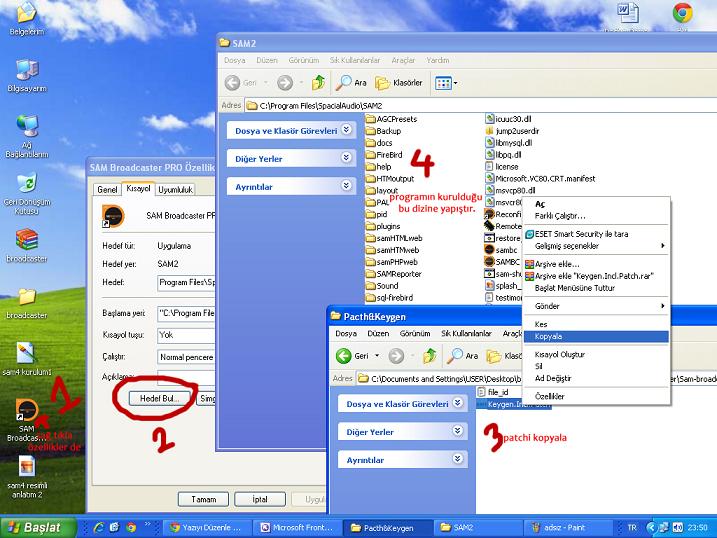
Task: Click the SAM2 Adres bar path
Action: [480, 106]
